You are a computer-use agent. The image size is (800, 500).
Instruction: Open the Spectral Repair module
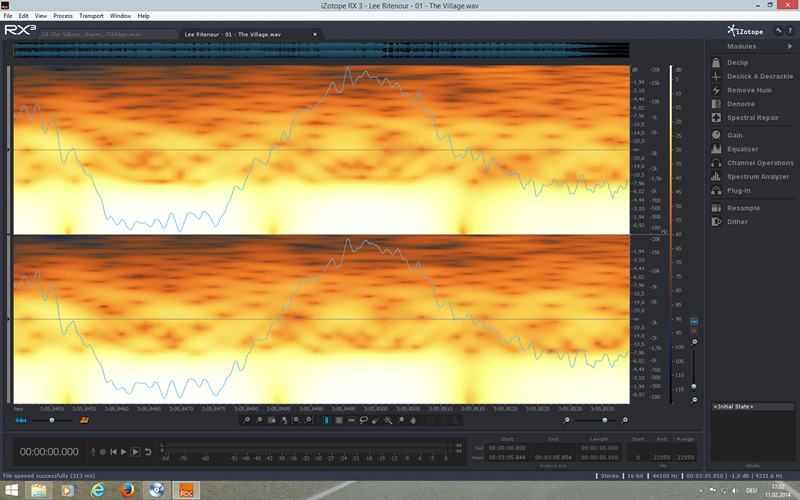coord(751,117)
